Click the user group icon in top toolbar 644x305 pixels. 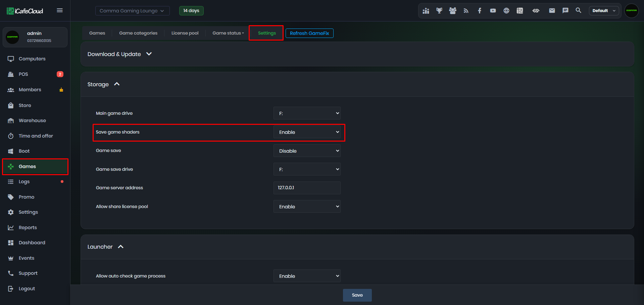coord(453,11)
